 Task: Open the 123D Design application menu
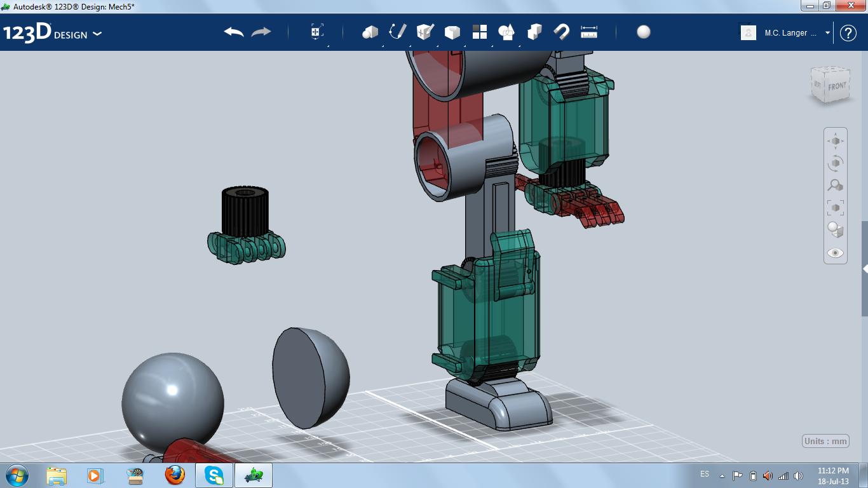pos(53,33)
